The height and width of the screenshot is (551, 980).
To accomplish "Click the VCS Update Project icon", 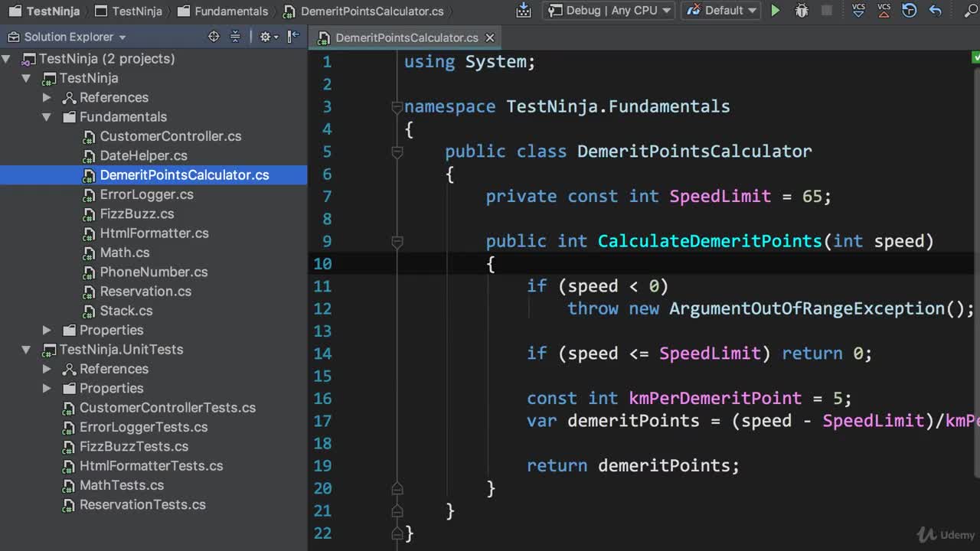I will point(858,10).
